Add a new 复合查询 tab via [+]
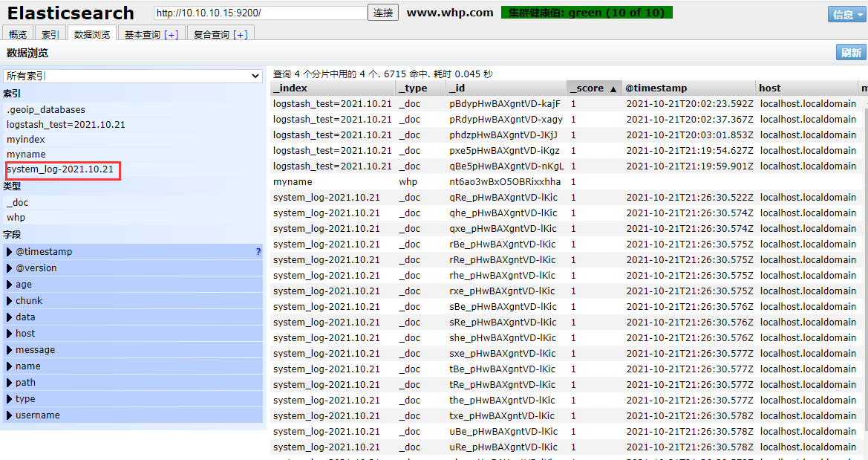 (241, 34)
